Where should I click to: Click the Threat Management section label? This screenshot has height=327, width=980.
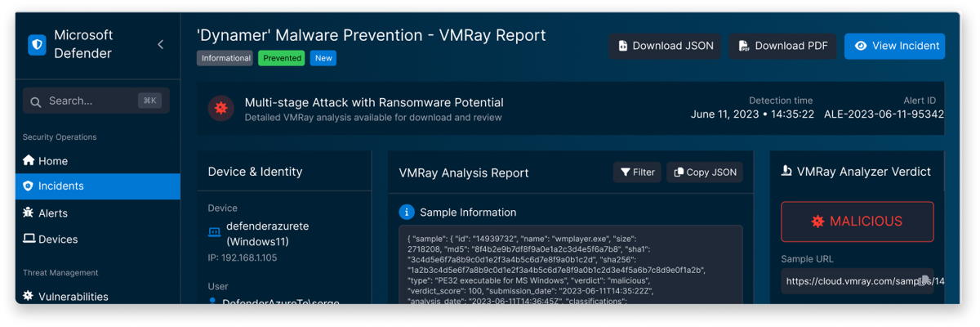[x=60, y=272]
